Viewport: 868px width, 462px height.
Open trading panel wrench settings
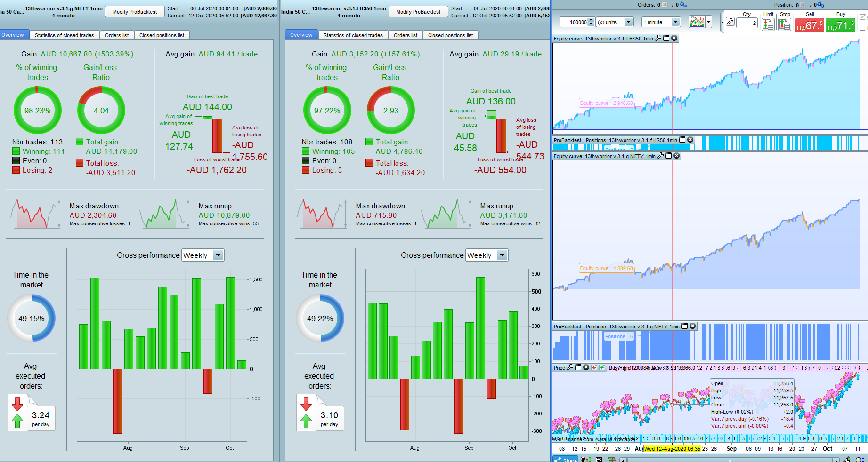coord(730,22)
